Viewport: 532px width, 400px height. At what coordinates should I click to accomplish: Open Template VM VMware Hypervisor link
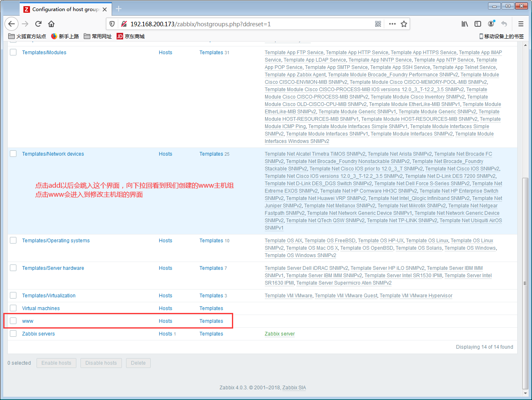[x=416, y=296]
